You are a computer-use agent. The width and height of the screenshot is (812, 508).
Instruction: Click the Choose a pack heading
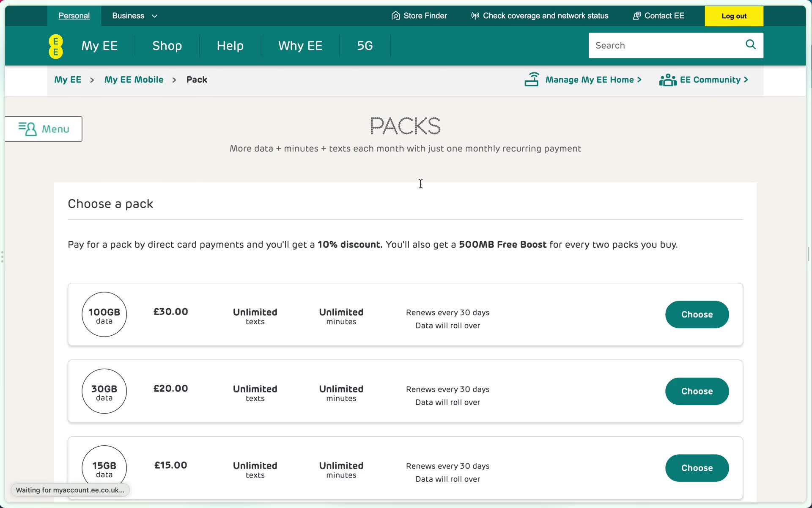(110, 204)
